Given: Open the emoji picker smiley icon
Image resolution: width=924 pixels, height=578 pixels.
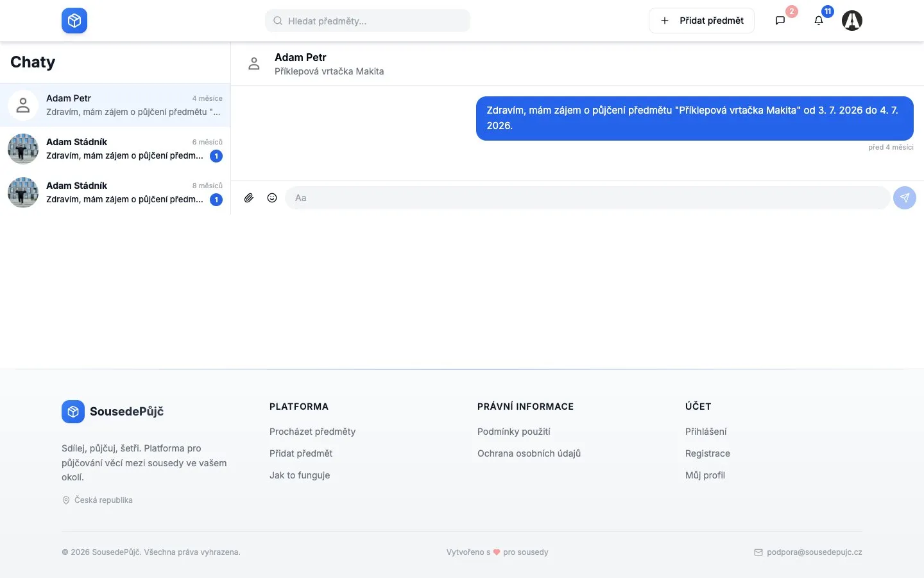Looking at the screenshot, I should [x=272, y=198].
